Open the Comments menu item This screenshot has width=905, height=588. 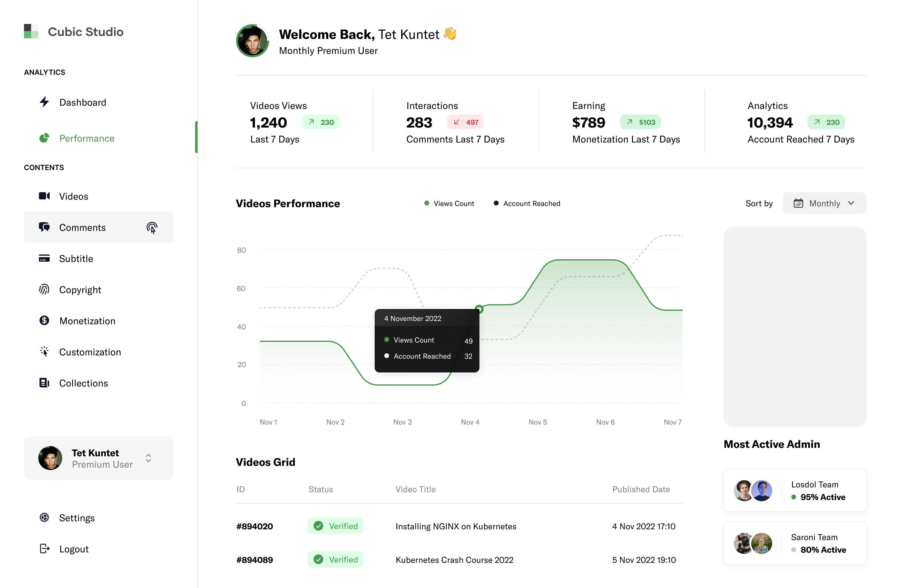coord(83,228)
